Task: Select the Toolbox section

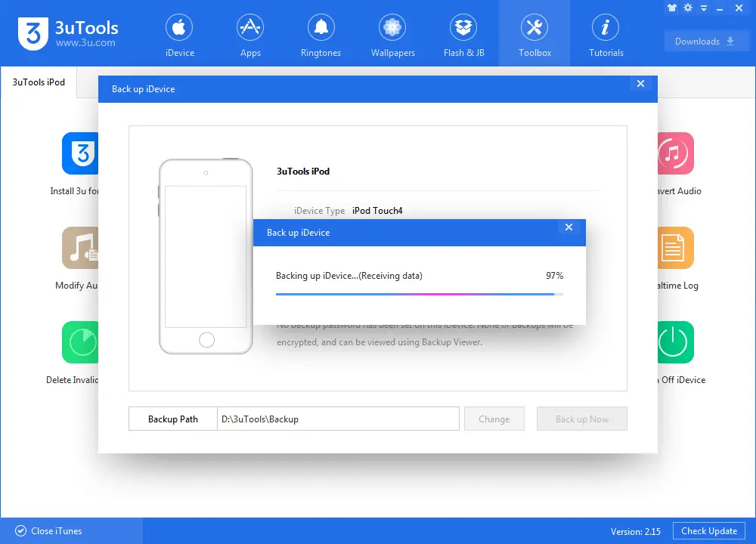Action: 534,36
